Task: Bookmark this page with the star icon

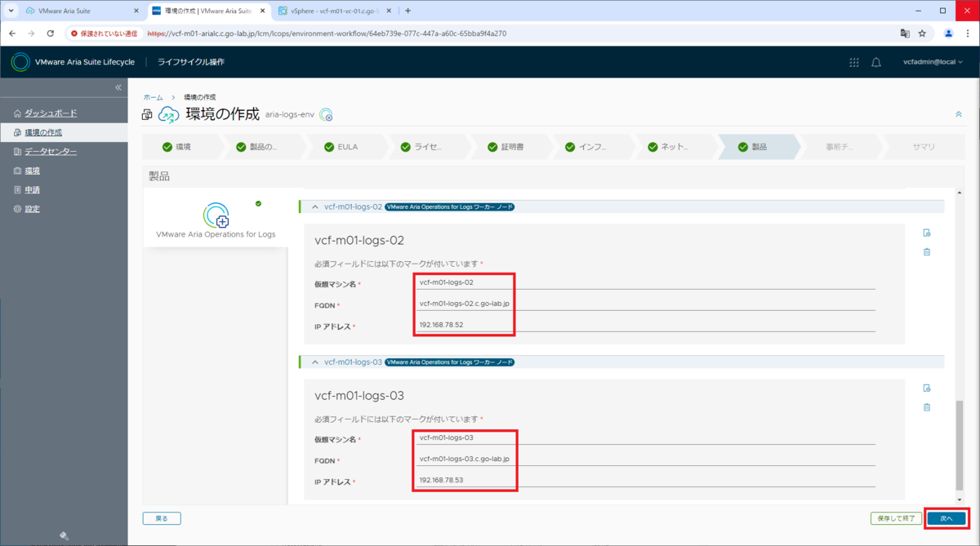Action: [922, 33]
